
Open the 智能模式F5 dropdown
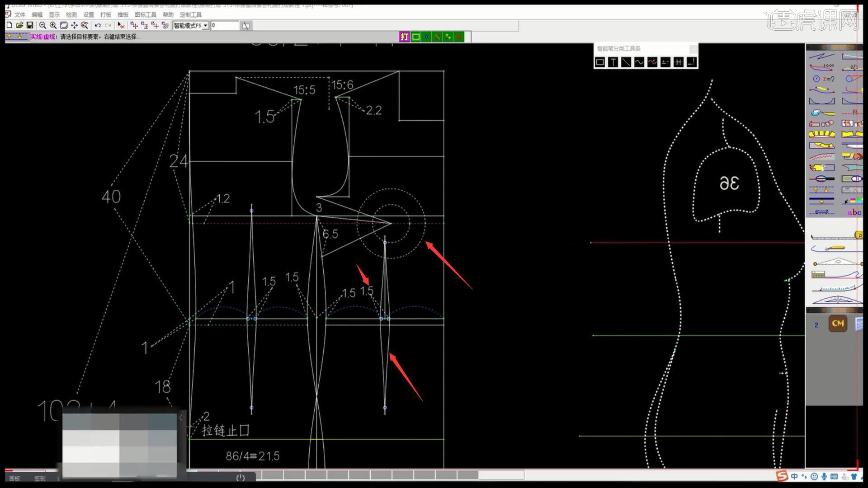[206, 26]
